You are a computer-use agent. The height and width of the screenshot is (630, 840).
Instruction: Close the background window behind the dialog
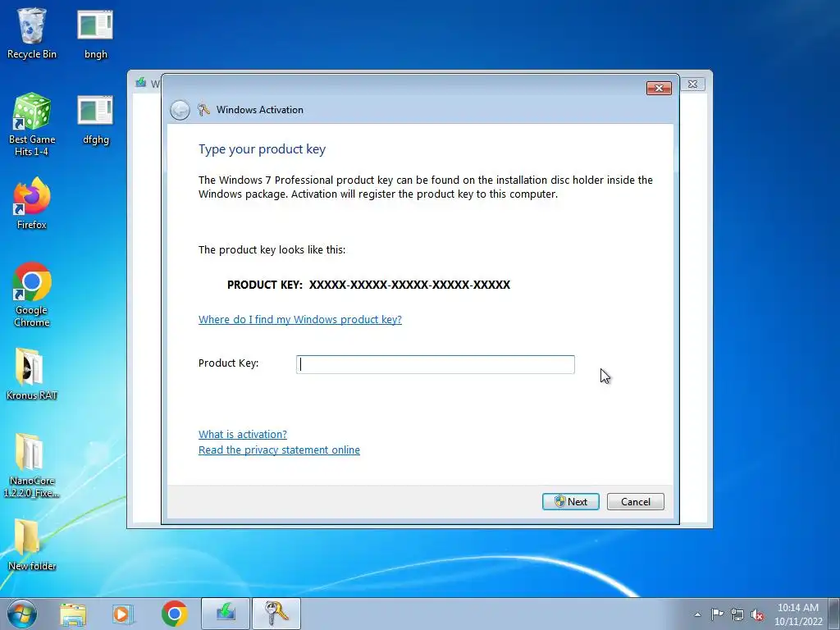[x=692, y=84]
